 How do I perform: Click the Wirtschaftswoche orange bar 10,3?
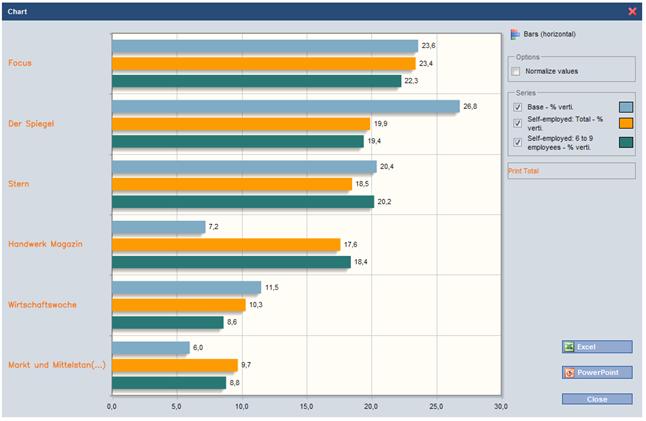coord(179,305)
